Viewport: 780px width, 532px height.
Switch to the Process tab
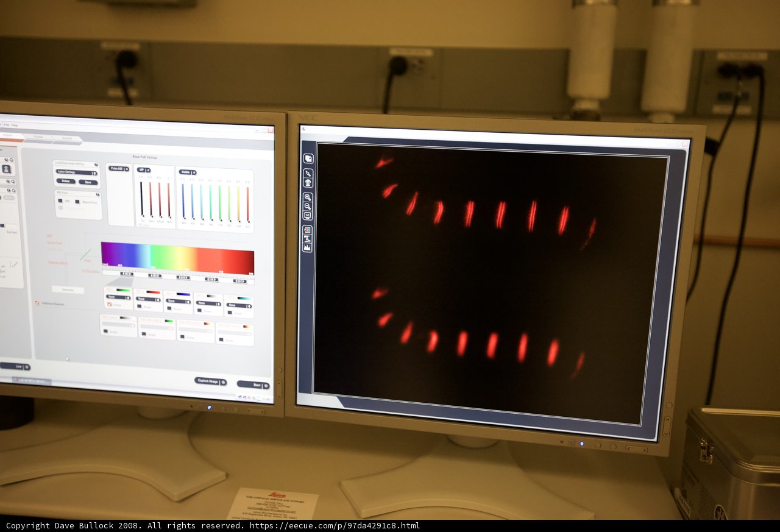[x=38, y=137]
